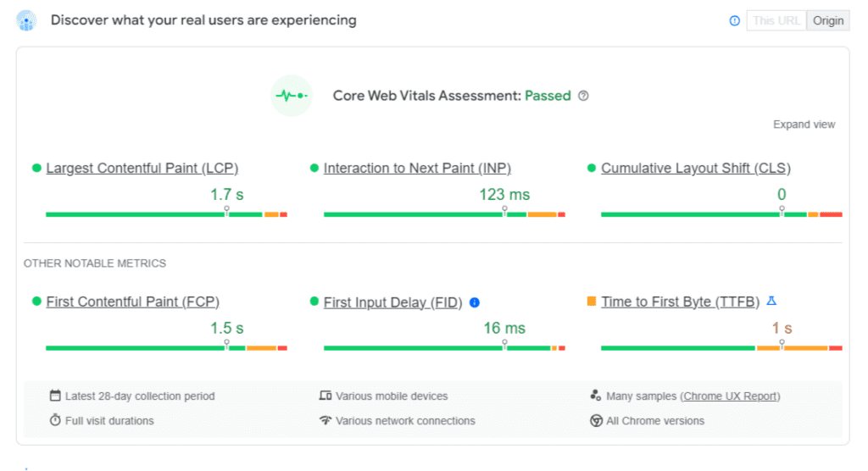Click the wifi icon for network connections
Image resolution: width=868 pixels, height=471 pixels.
[x=325, y=421]
